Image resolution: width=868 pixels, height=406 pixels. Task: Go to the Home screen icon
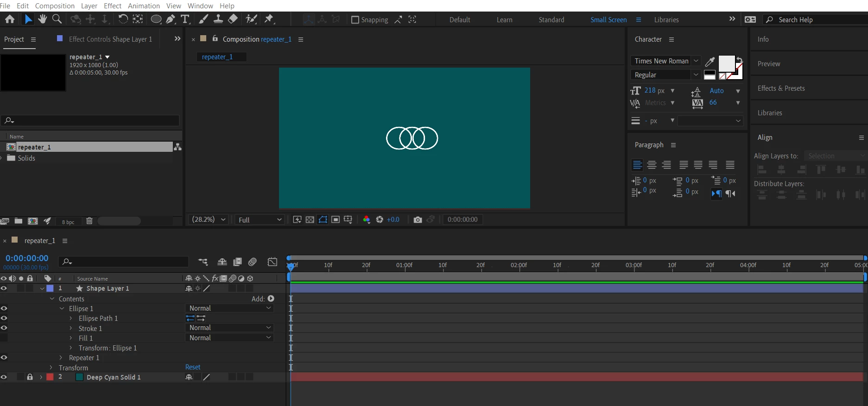click(9, 19)
